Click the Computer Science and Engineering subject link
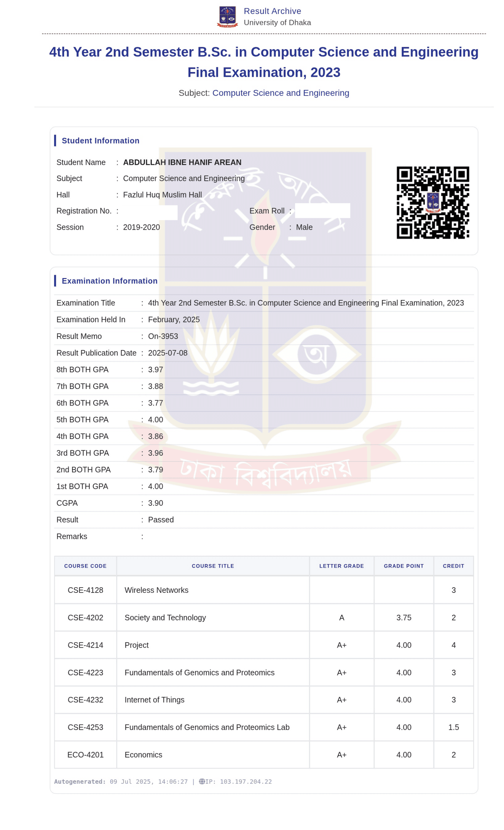 click(281, 93)
